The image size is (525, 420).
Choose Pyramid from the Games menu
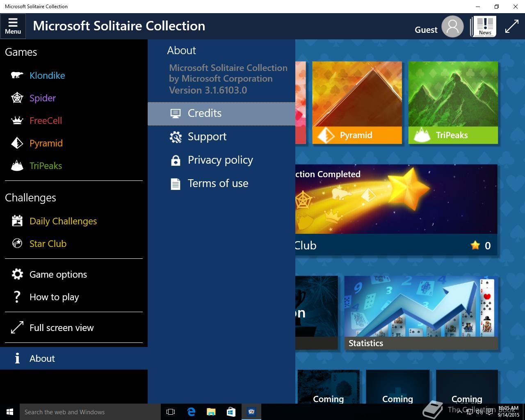coord(74,143)
